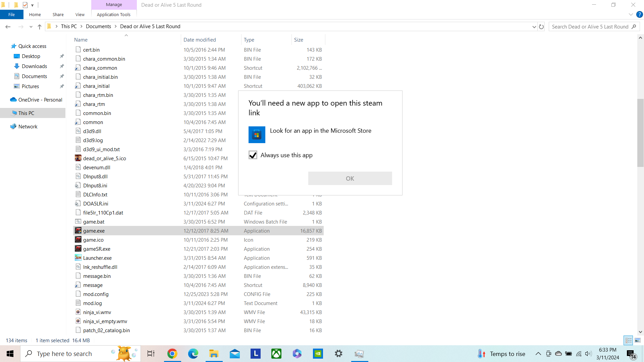Open the Xbox app on the taskbar
The image size is (644, 362).
tap(276, 354)
